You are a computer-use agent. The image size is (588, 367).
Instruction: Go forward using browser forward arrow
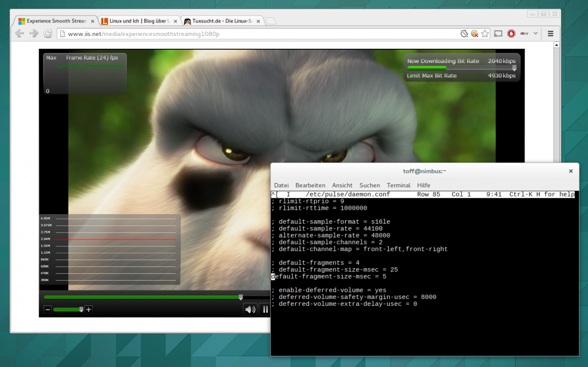tap(34, 34)
